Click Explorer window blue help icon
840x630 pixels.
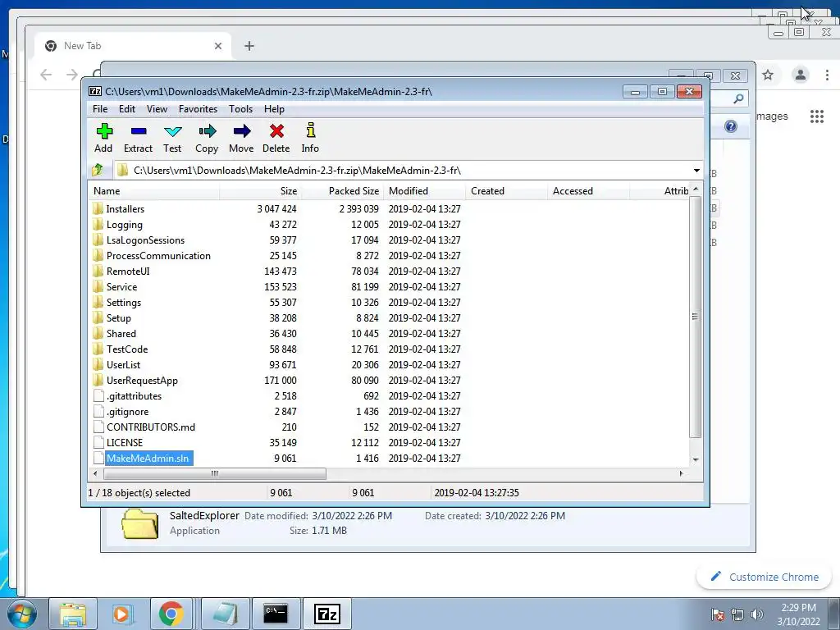(x=731, y=126)
